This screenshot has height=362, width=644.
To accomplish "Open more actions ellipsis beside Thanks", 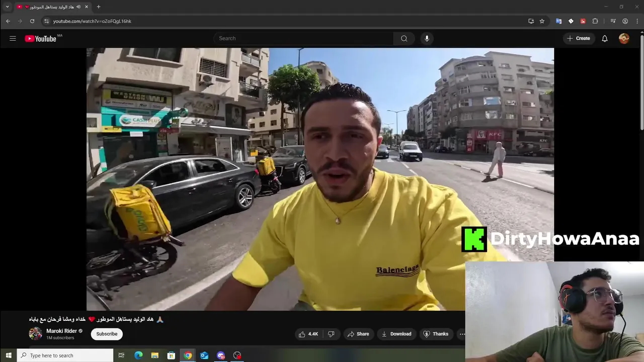I will [x=461, y=334].
